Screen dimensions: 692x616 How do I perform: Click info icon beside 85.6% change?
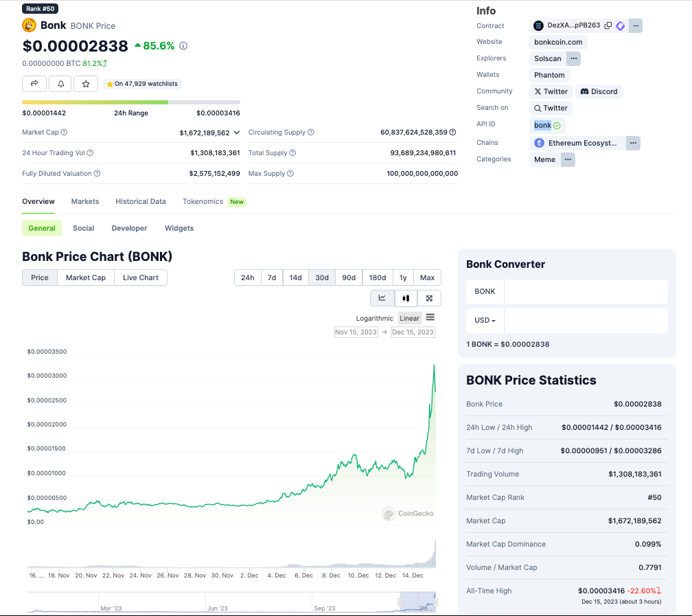pos(183,46)
